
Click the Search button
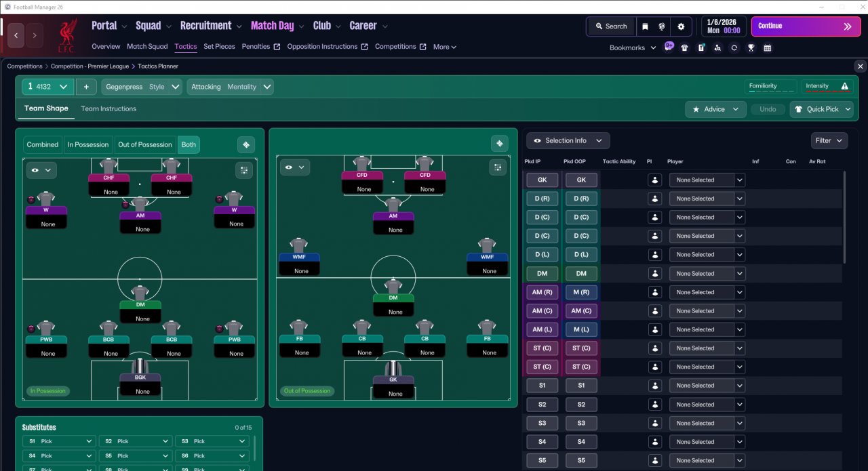611,26
